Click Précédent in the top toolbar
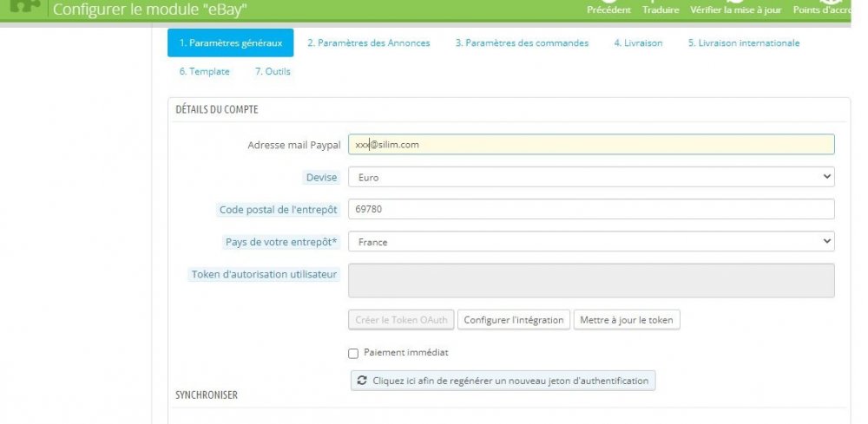Screen dimensions: 868x424 pyautogui.click(x=609, y=10)
